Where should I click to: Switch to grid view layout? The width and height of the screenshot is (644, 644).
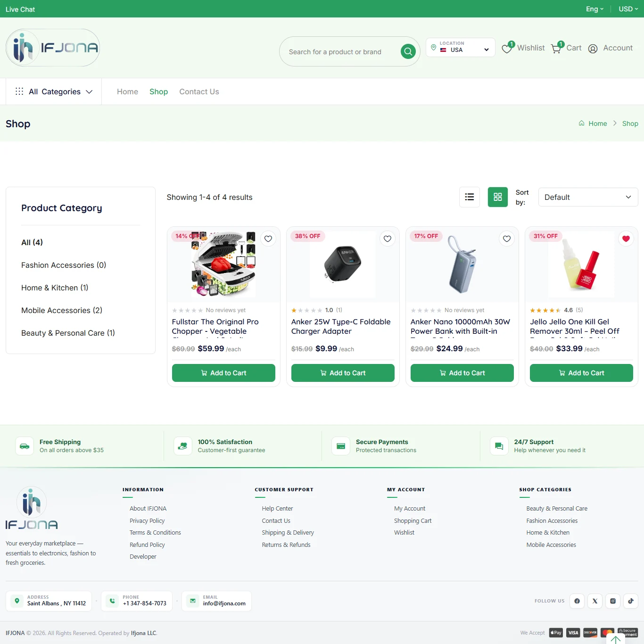(498, 197)
